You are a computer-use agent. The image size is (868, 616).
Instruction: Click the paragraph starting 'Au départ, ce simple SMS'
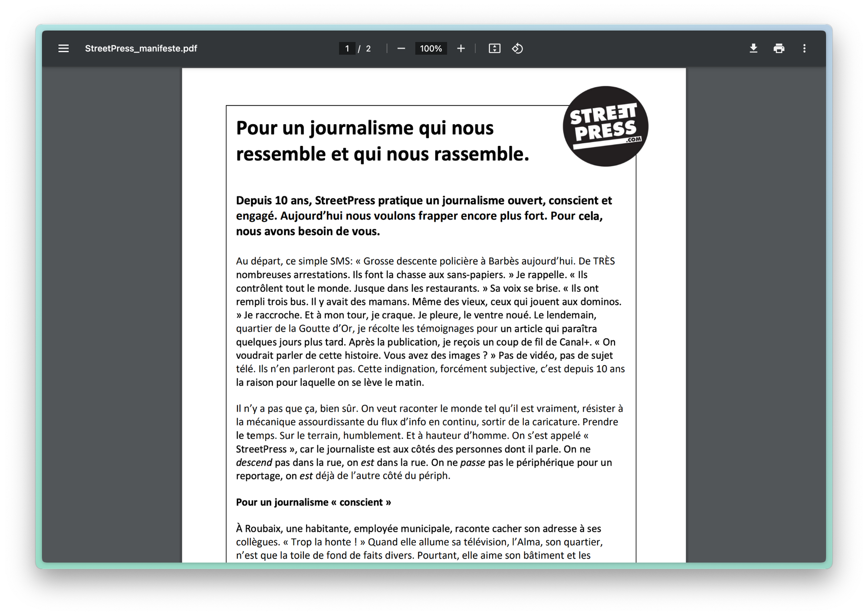431,322
